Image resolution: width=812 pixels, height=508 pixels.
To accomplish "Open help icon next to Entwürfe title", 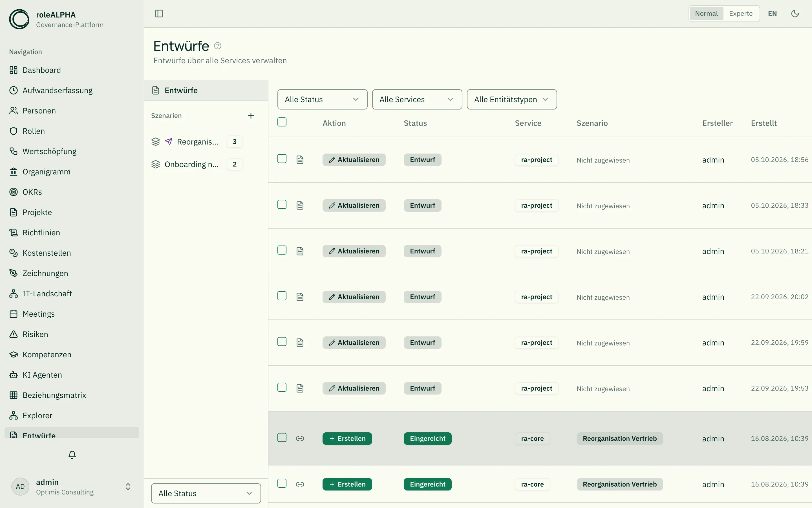I will 217,46.
